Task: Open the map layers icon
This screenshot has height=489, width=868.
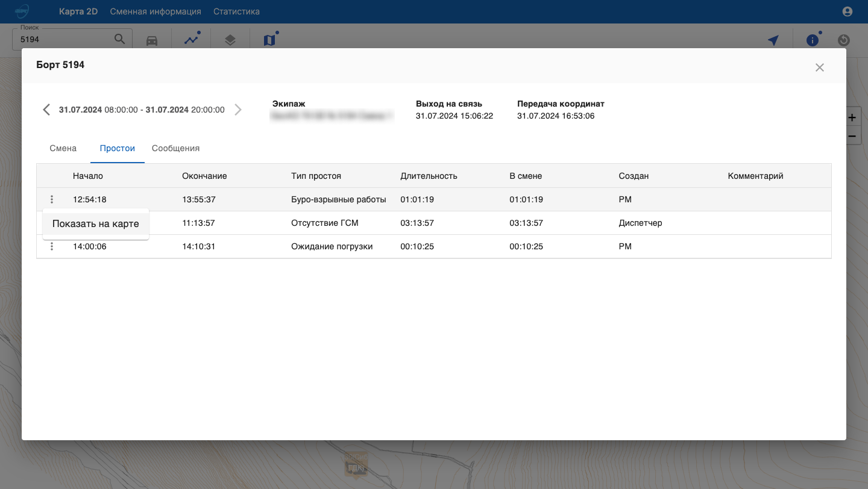Action: tap(230, 40)
